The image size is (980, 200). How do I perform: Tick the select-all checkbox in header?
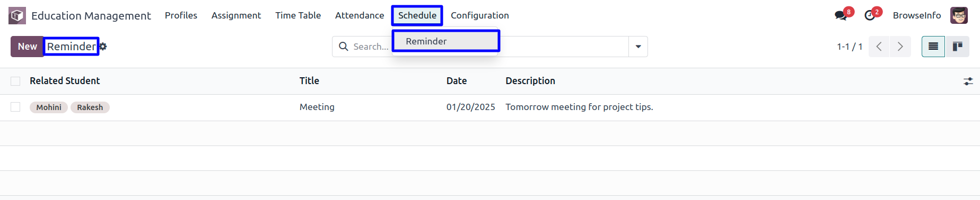tap(15, 81)
